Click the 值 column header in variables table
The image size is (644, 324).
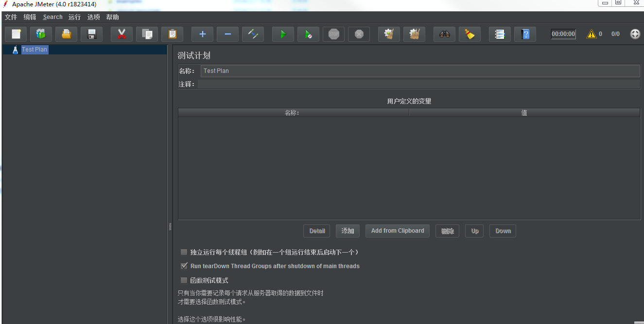click(x=525, y=113)
